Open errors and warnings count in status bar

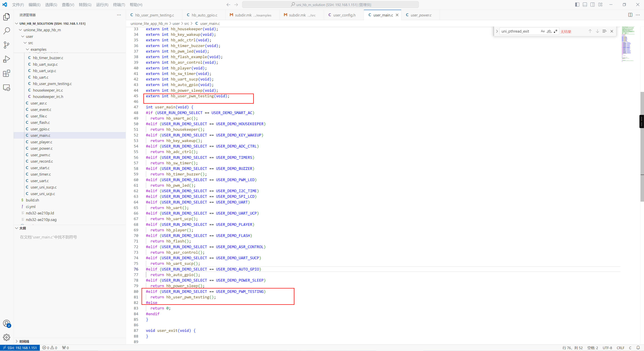click(x=50, y=348)
